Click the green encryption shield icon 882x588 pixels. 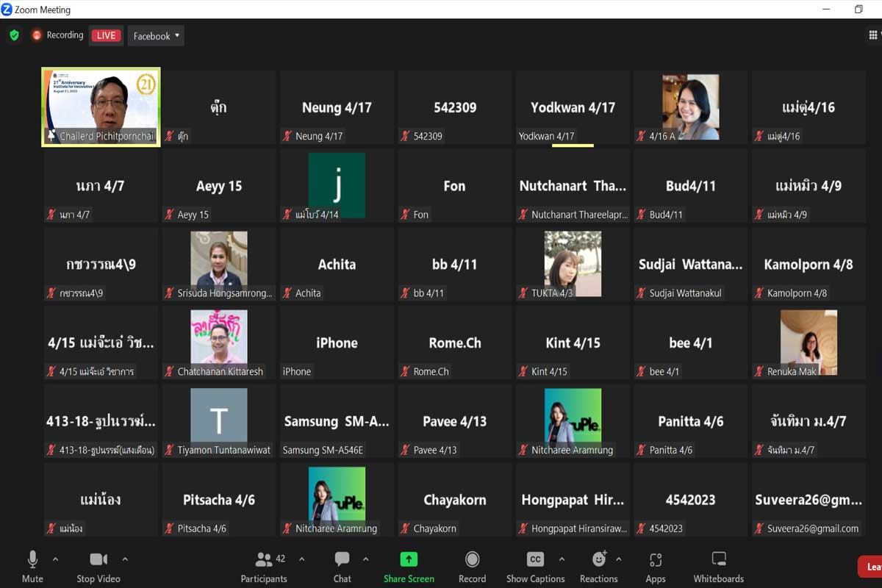coord(14,35)
